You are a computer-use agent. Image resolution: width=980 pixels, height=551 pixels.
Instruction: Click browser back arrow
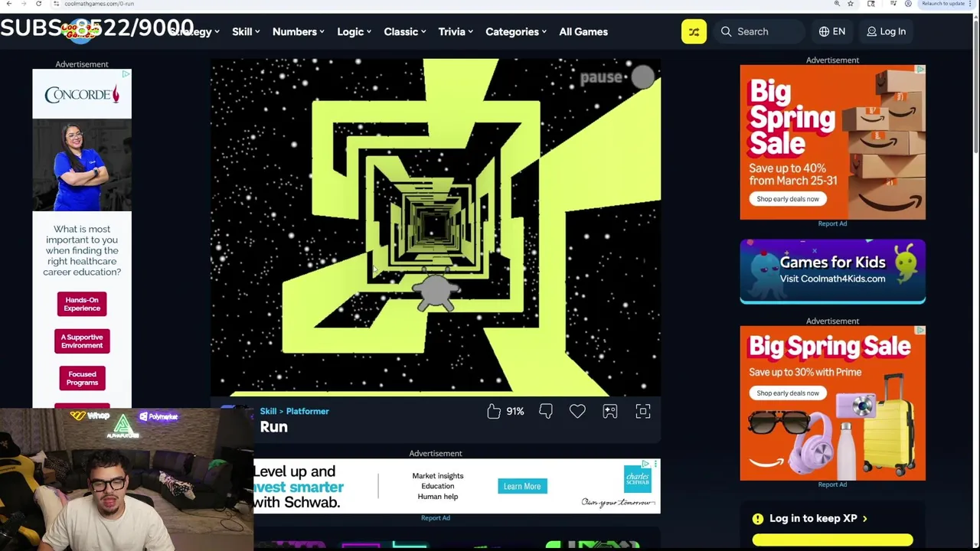coord(8,4)
